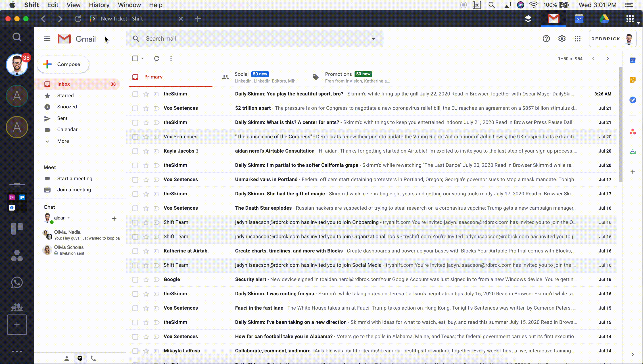Open search options dropdown arrow
Viewport: 643px width, 364px height.
373,39
